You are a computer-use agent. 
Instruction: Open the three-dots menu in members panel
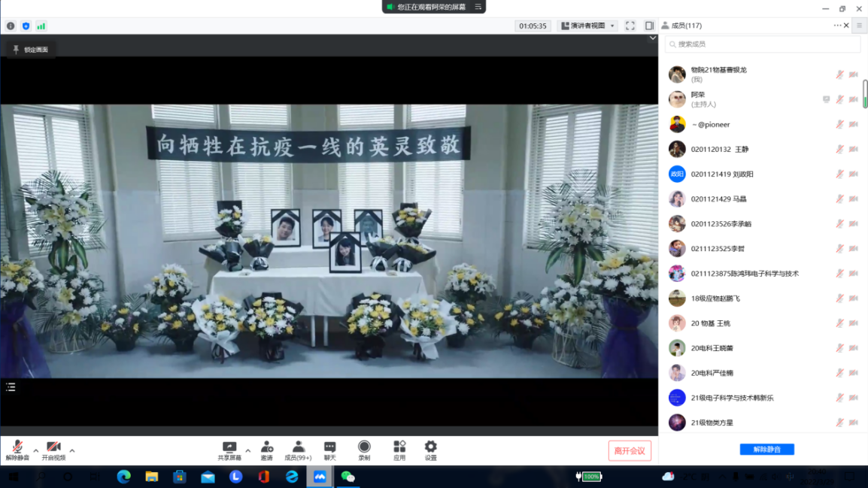(837, 26)
